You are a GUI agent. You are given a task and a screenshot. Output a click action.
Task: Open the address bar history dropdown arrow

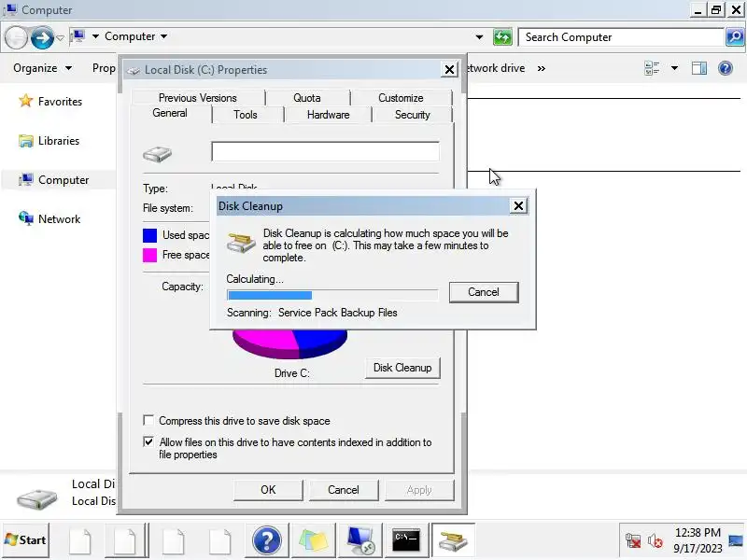point(479,37)
